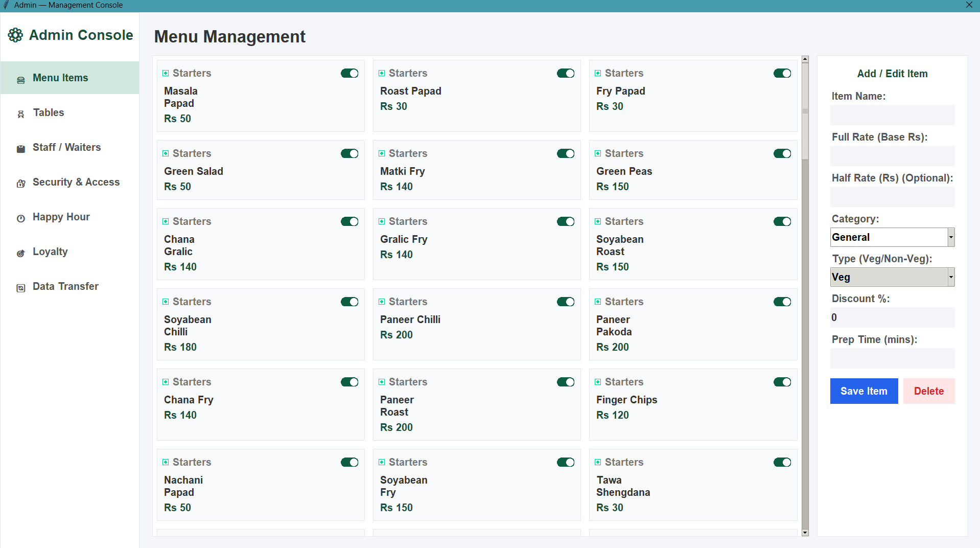Click the Happy Hour clock icon

click(x=21, y=218)
